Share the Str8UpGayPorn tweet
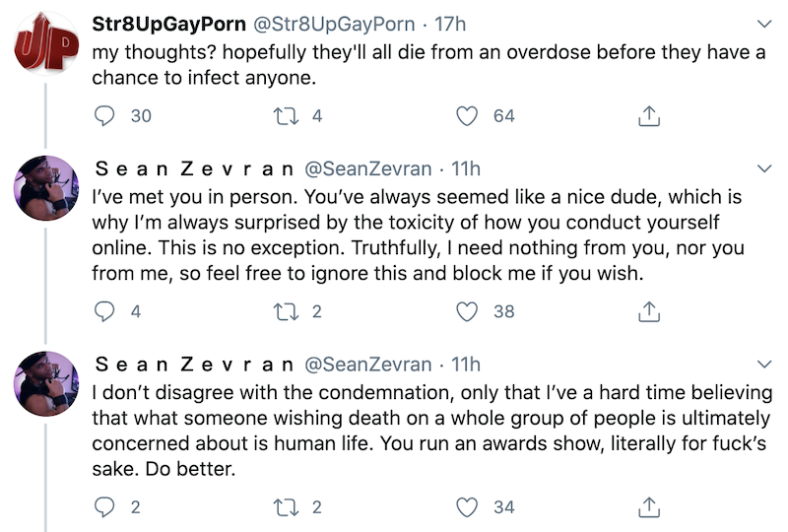The width and height of the screenshot is (788, 532). point(648,116)
